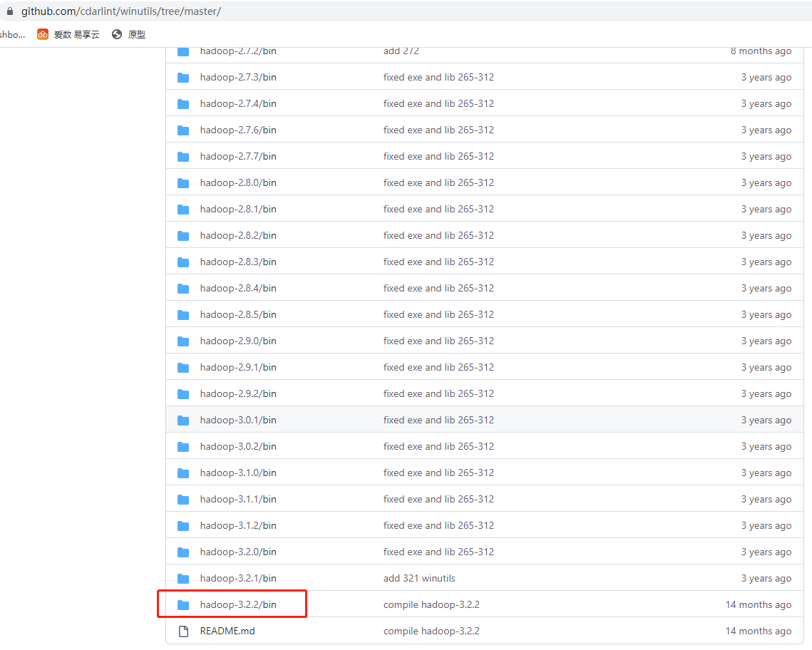Image resolution: width=812 pixels, height=650 pixels.
Task: Click the folder icon for hadoop-3.1.2/bin
Action: click(183, 526)
